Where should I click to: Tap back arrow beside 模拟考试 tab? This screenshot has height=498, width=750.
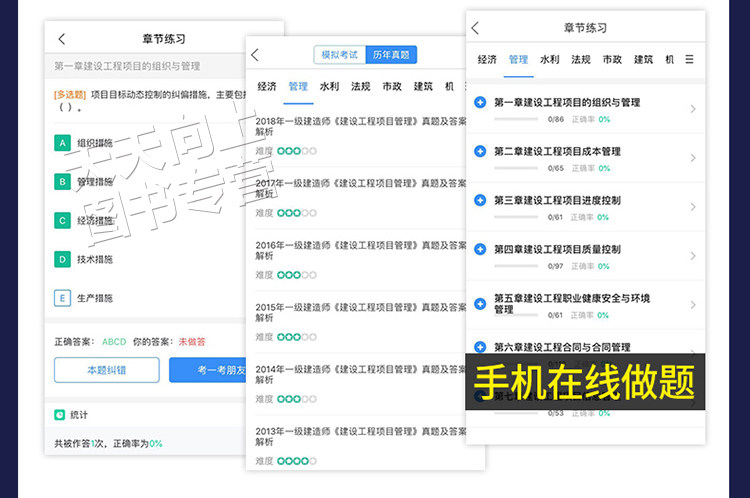click(255, 55)
